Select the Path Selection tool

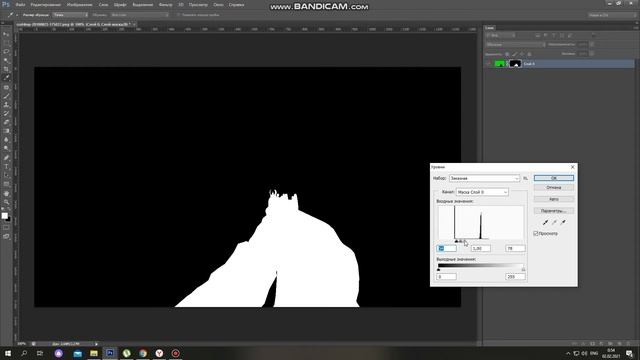coord(6,176)
